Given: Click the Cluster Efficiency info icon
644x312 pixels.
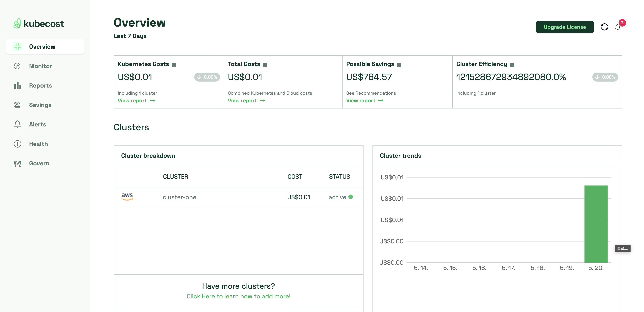Looking at the screenshot, I should (x=512, y=65).
